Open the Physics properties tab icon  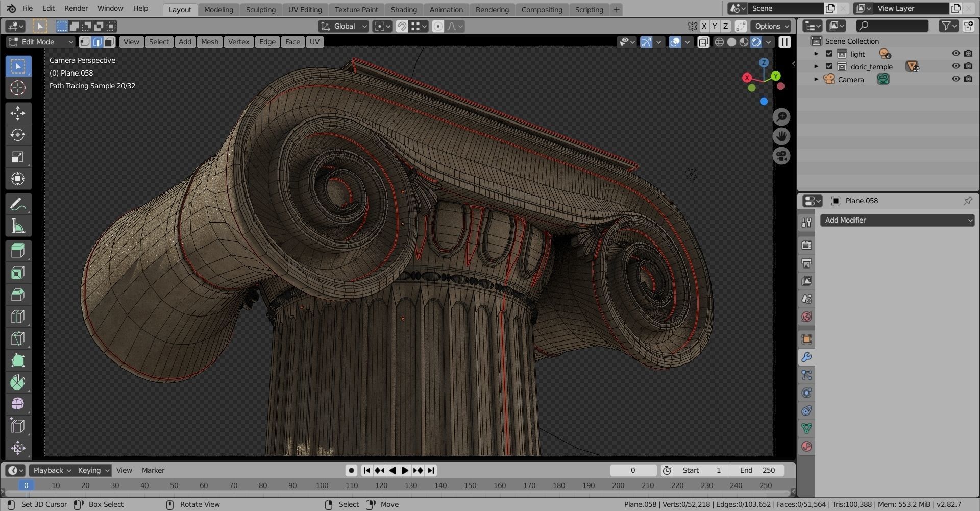click(x=806, y=393)
